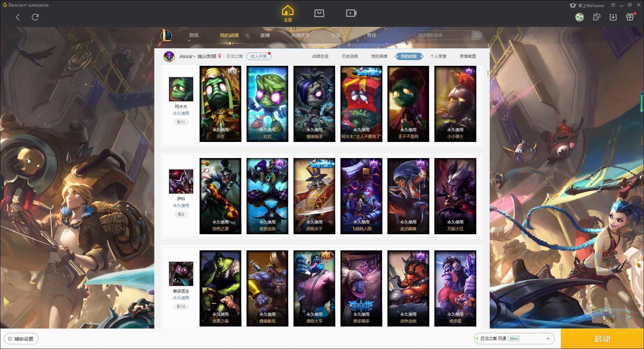Open the 发现 navigation tab
The width and height of the screenshot is (644, 349).
[336, 35]
